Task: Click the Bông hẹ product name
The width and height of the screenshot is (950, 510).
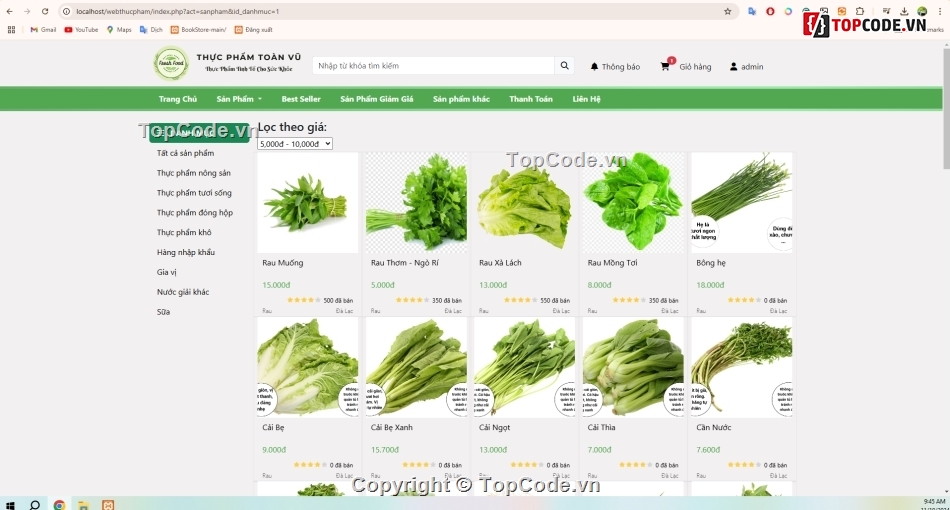Action: tap(711, 263)
